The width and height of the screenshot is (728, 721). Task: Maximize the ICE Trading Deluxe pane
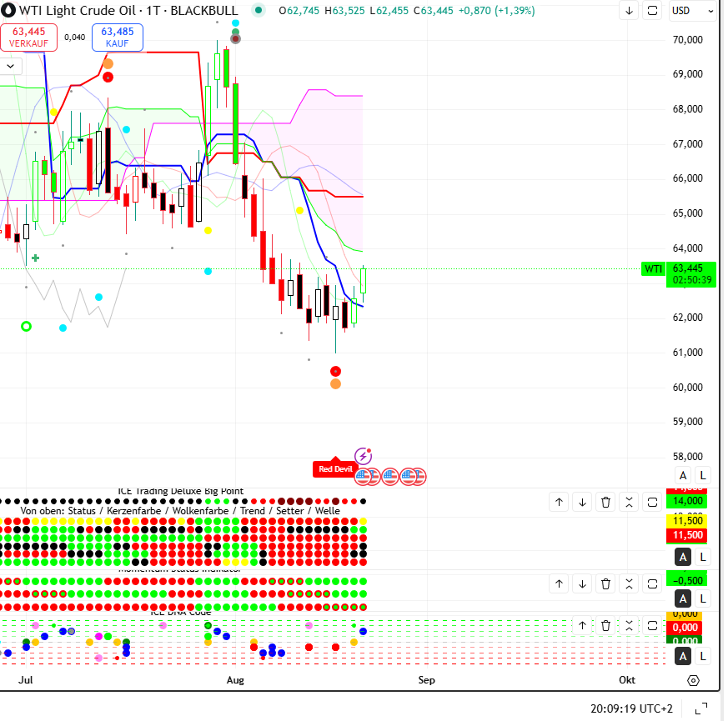(653, 502)
